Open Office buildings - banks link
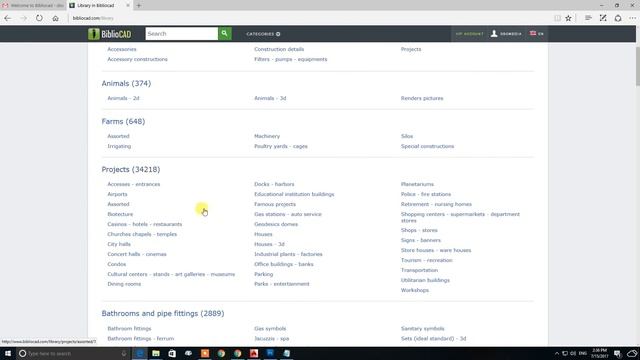This screenshot has width=640, height=360. pos(284,264)
